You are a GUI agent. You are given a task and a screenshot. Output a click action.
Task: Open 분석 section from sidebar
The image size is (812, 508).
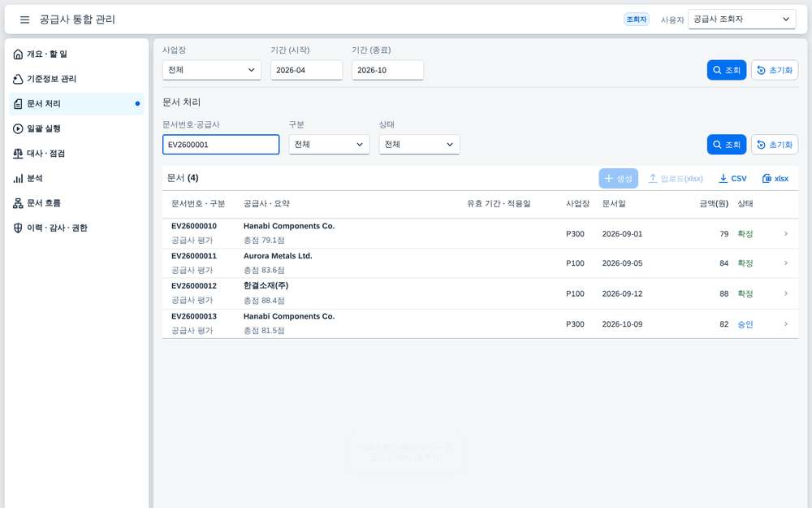click(76, 178)
